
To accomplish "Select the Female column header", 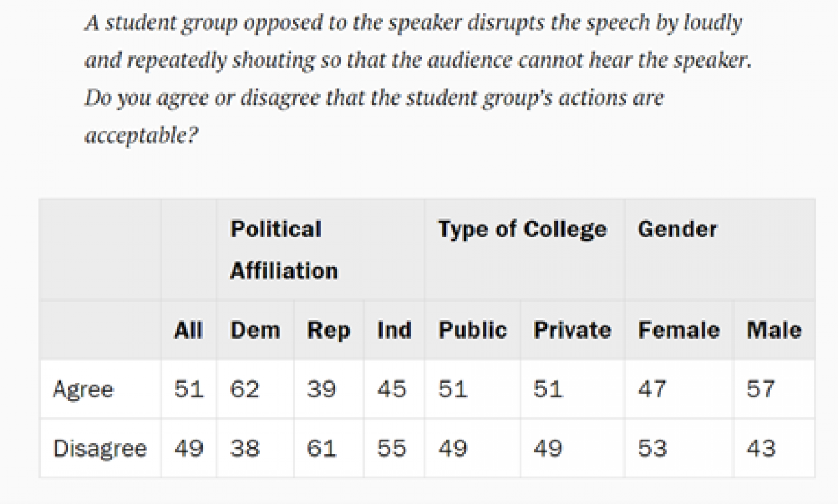I will (x=678, y=329).
